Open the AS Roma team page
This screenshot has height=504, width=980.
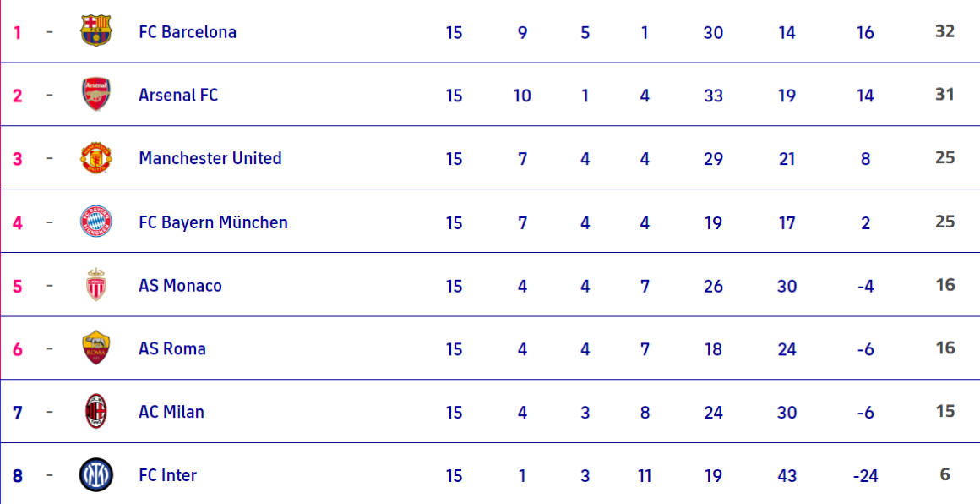(172, 348)
